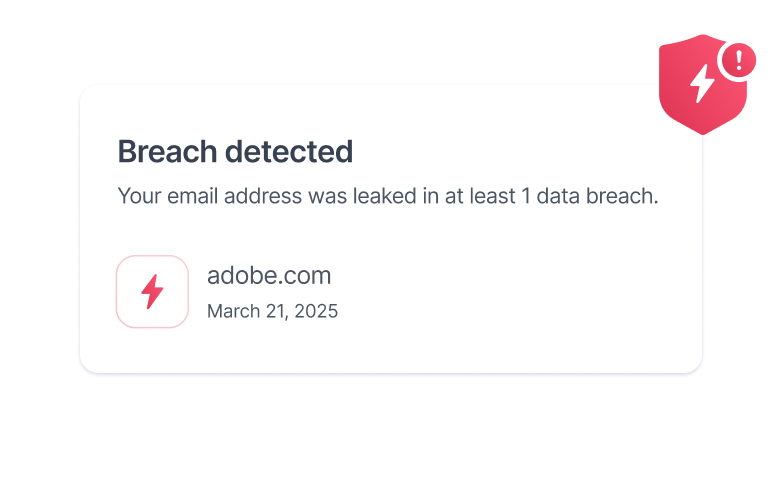Click the "Breach detected" heading

[235, 152]
